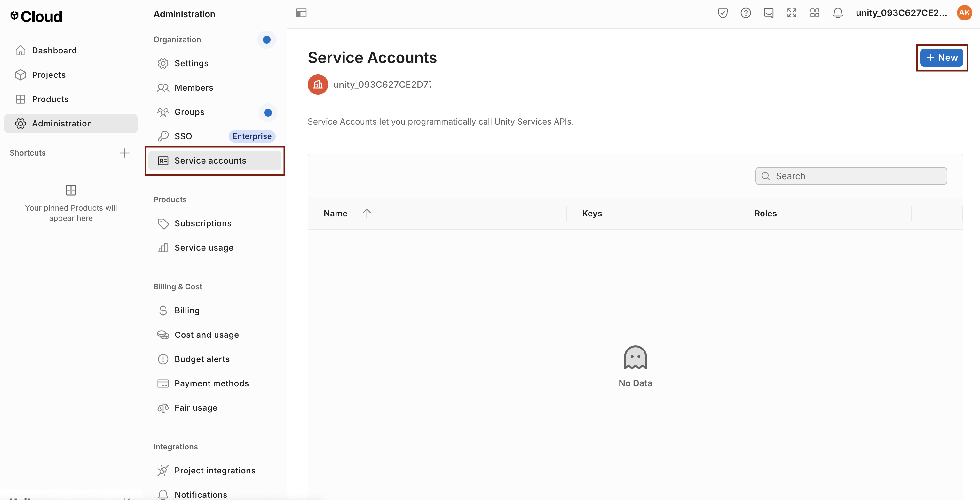Click the Unity Cloud logo

(36, 16)
